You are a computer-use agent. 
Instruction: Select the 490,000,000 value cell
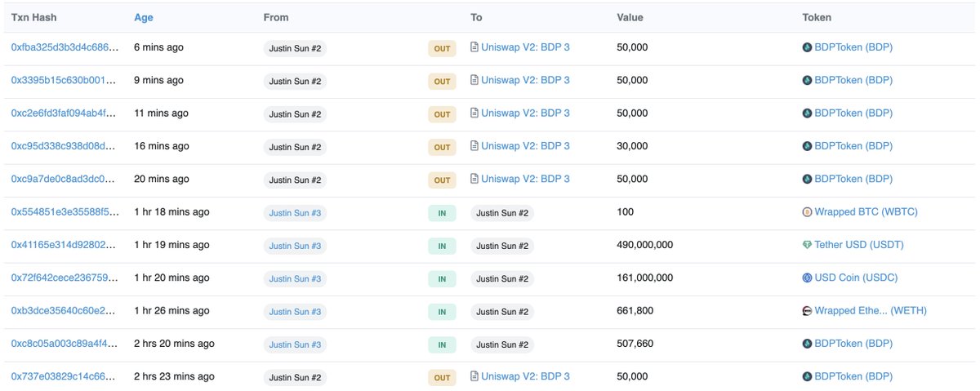pyautogui.click(x=645, y=245)
